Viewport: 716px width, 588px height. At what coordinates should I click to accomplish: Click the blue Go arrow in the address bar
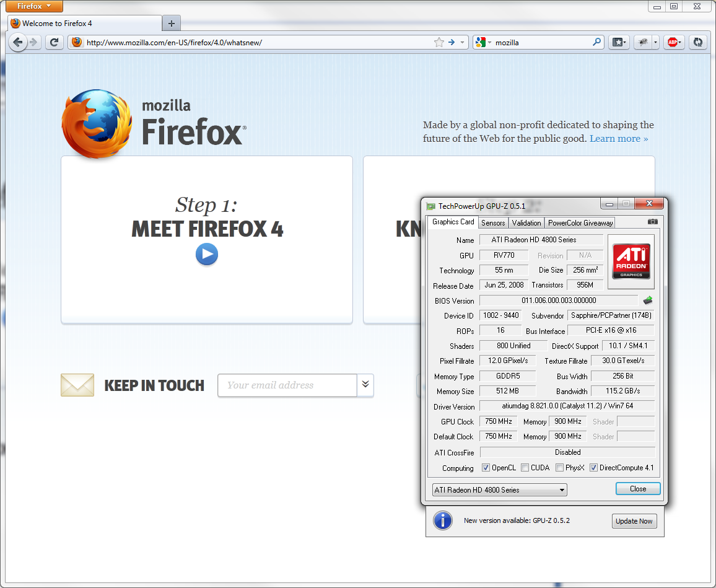452,43
